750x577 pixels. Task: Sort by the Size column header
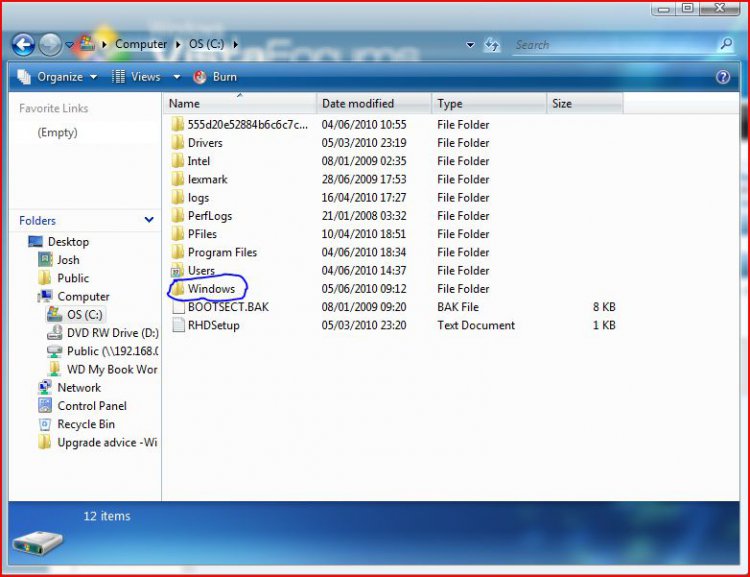pyautogui.click(x=585, y=103)
